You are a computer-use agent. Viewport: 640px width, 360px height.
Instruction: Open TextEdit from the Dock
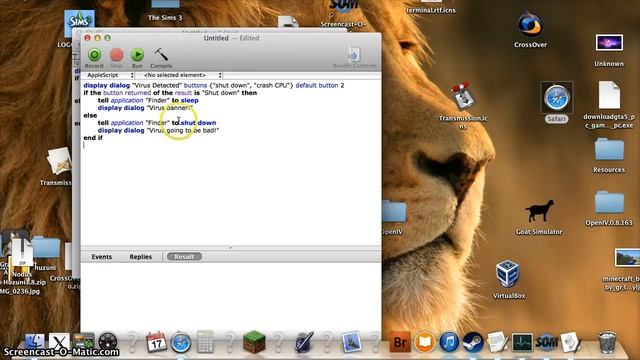[498, 342]
